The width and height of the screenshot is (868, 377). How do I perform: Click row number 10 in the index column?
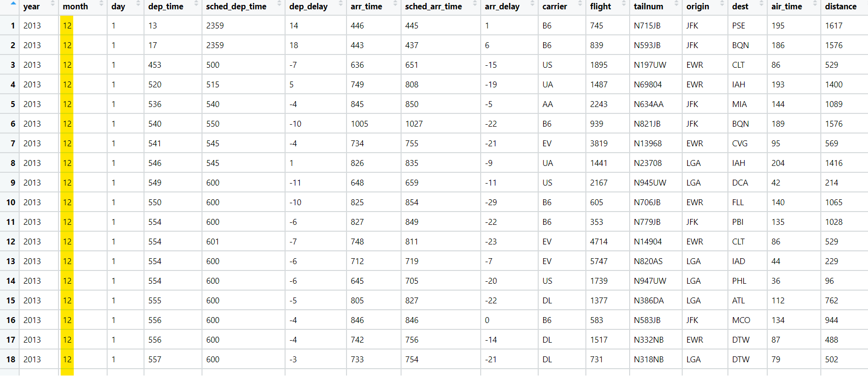pyautogui.click(x=11, y=202)
